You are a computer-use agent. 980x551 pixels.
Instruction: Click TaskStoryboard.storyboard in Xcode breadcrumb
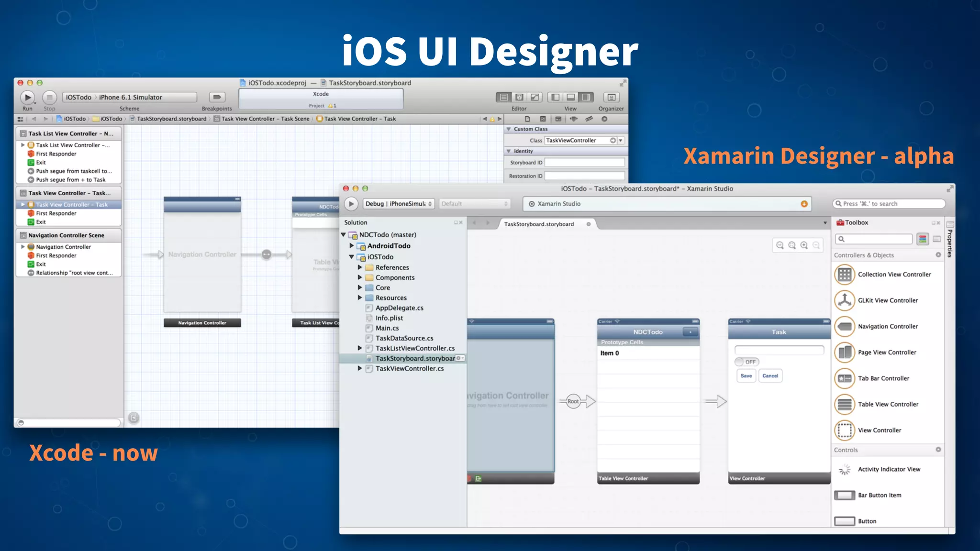pyautogui.click(x=168, y=119)
